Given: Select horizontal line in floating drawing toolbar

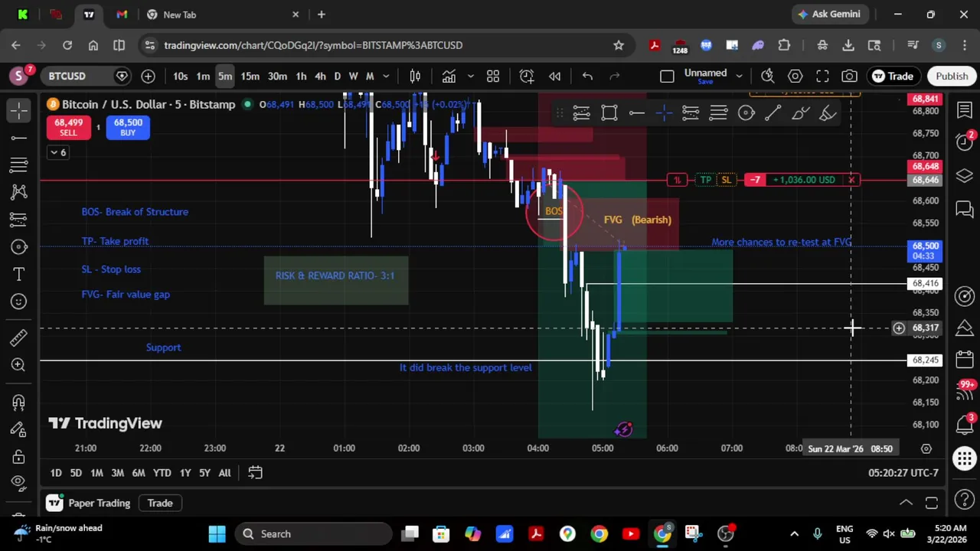Looking at the screenshot, I should 636,113.
